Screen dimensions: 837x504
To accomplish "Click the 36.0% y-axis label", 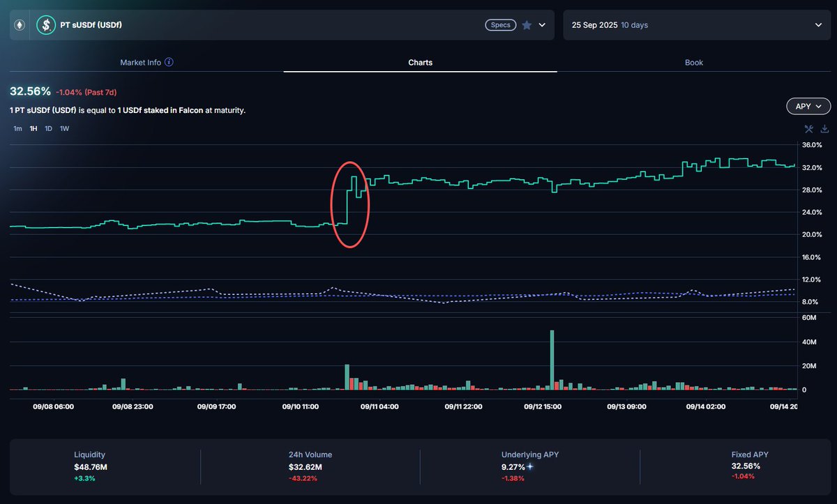I will click(812, 145).
